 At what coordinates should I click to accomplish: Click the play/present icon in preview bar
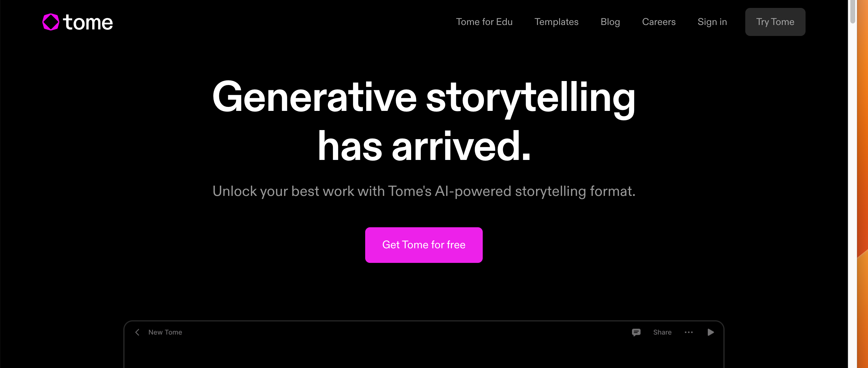[710, 332]
